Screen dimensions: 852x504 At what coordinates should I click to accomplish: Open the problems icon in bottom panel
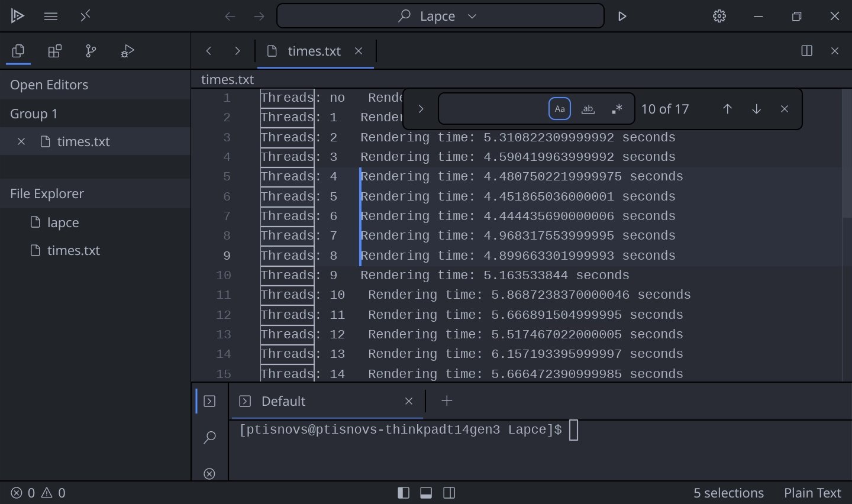click(x=209, y=473)
